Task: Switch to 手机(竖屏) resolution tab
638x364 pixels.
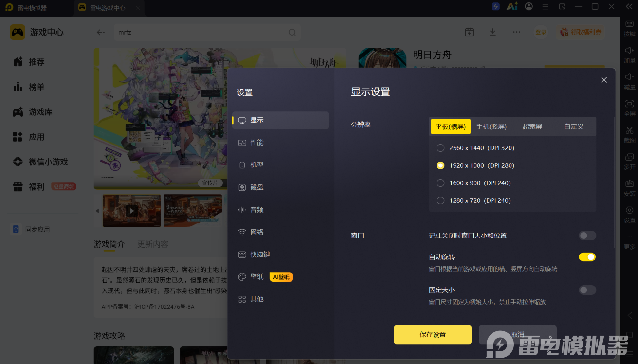Action: point(492,127)
